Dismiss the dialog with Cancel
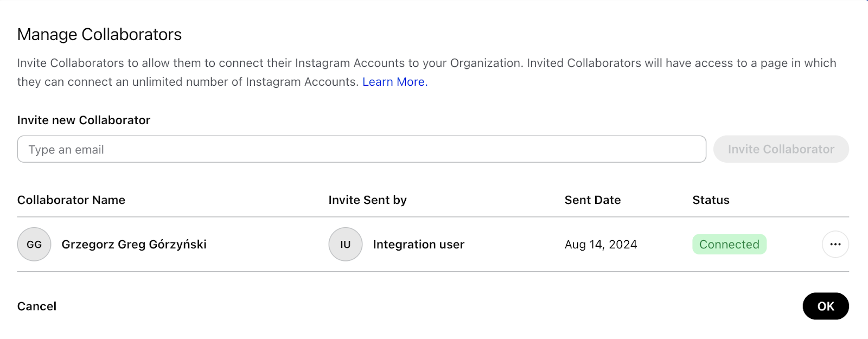This screenshot has width=868, height=339. (x=37, y=306)
